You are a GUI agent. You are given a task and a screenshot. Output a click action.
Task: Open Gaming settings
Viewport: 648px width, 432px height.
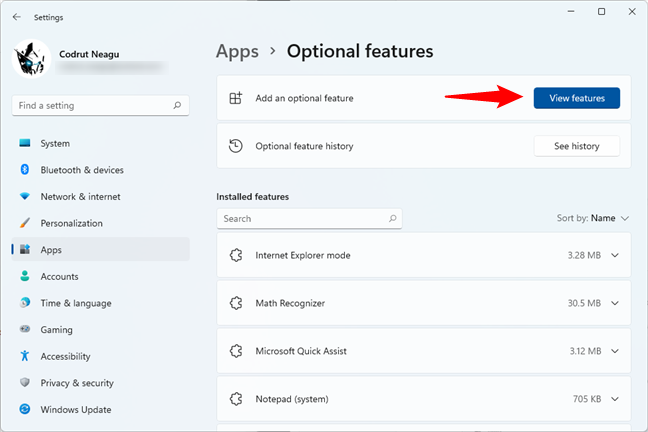[100, 330]
